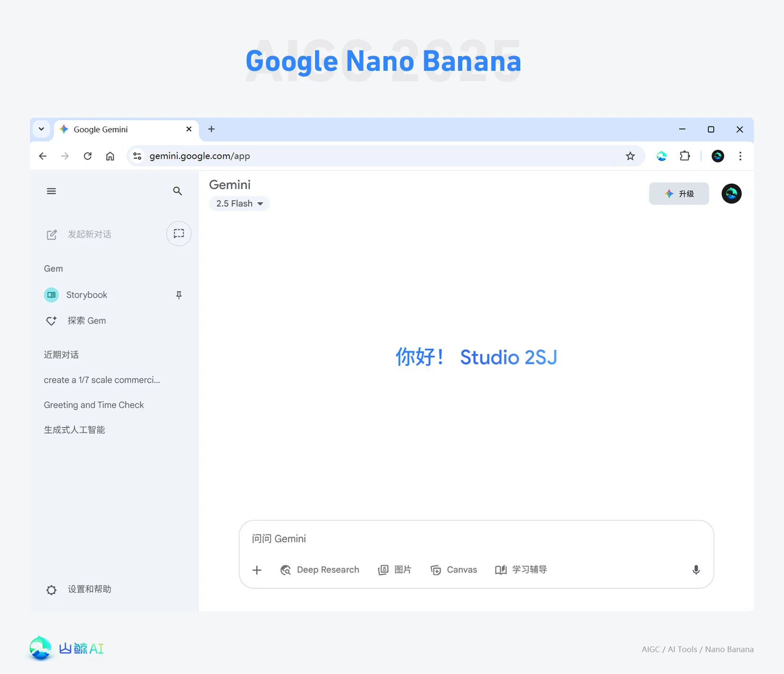Image resolution: width=784 pixels, height=674 pixels.
Task: Go back to previous page
Action: [43, 156]
